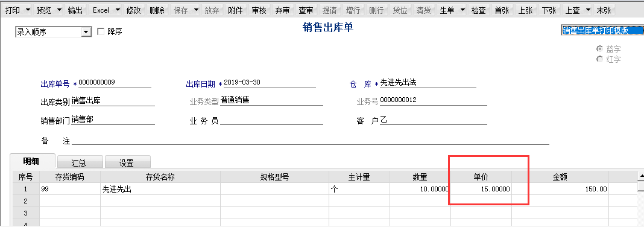Open the 录入顺序 sort dropdown
644x227 pixels.
(x=54, y=31)
